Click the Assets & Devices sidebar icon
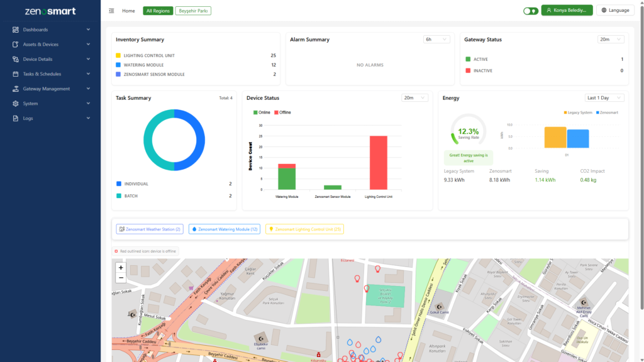 (x=16, y=45)
